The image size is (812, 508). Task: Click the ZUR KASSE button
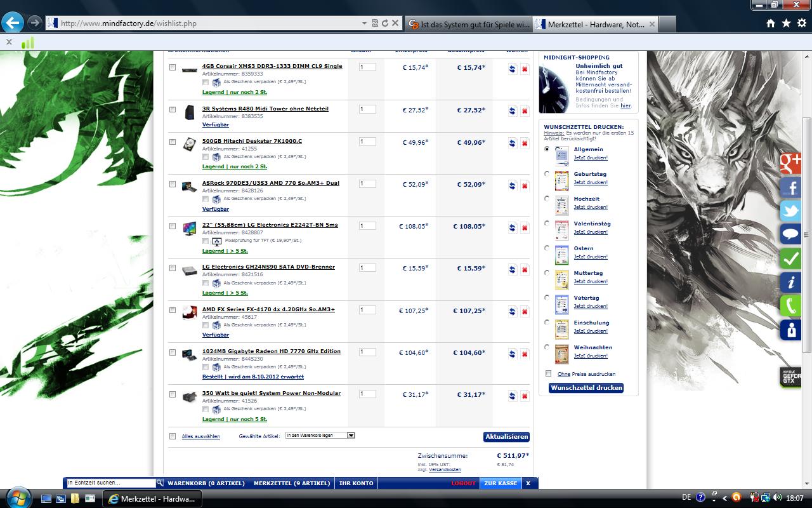[501, 483]
